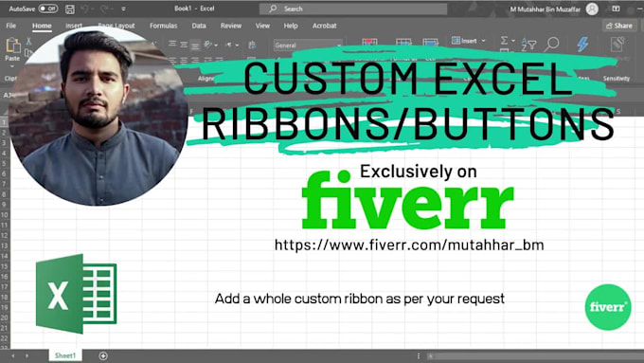Select row header 10
Image resolution: width=644 pixels, height=363 pixels.
pos(4,214)
